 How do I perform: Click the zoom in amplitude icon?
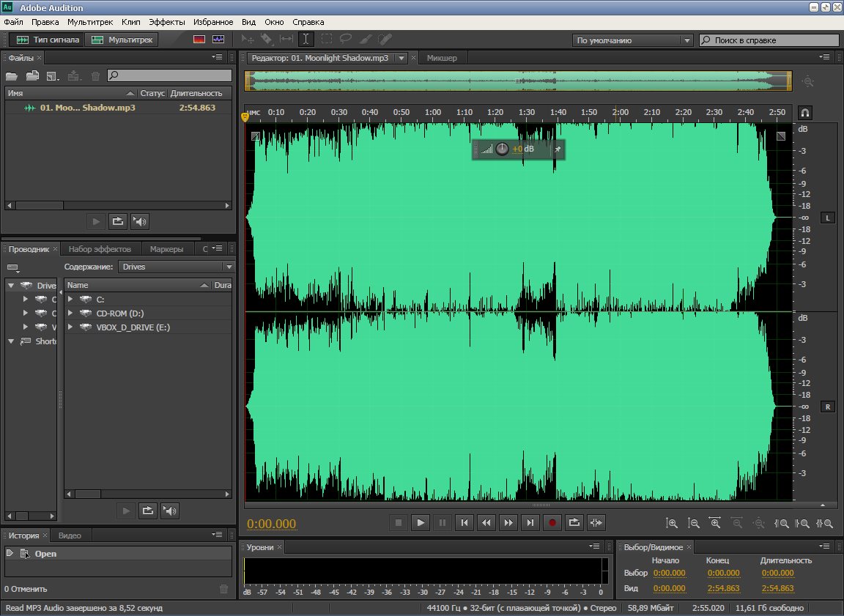click(x=671, y=523)
